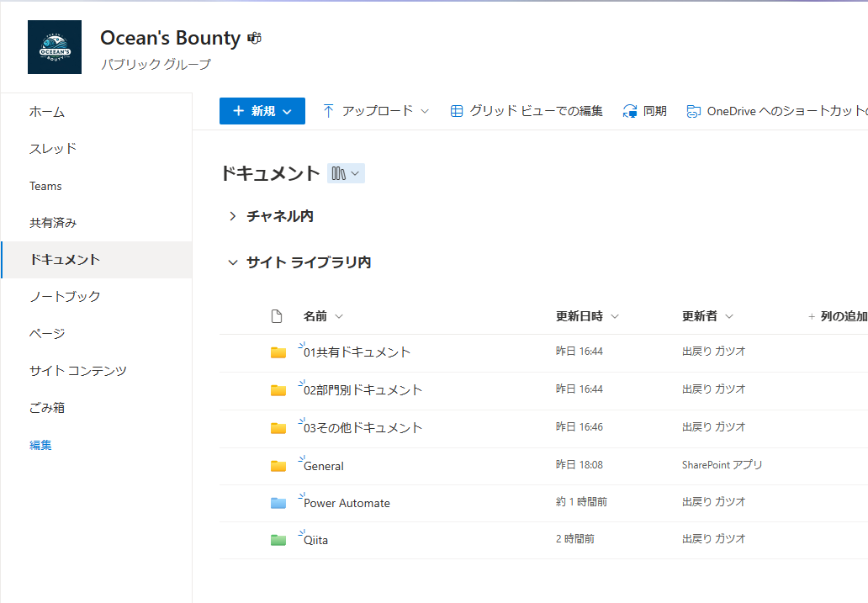Viewport: 868px width, 603px height.
Task: Click the blue Power Automate folder icon
Action: point(278,503)
